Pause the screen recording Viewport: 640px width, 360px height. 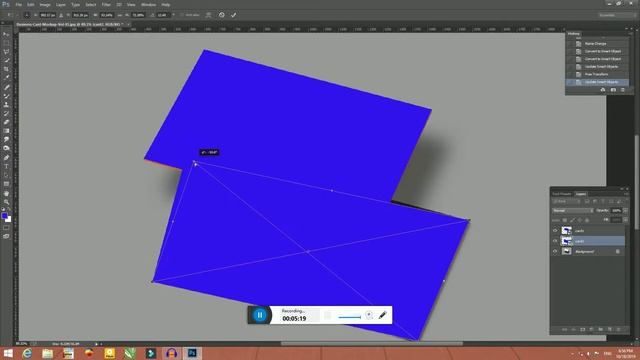pyautogui.click(x=260, y=315)
